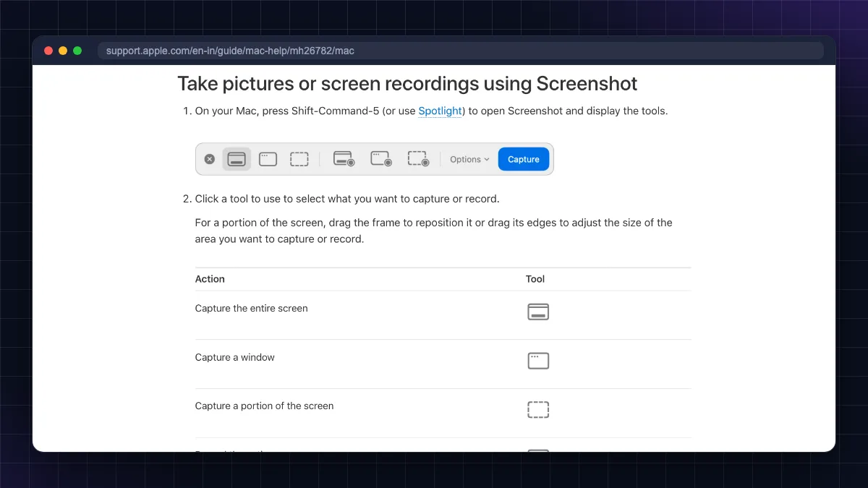Viewport: 868px width, 488px height.
Task: Click the "Tool" column header
Action: coord(535,279)
